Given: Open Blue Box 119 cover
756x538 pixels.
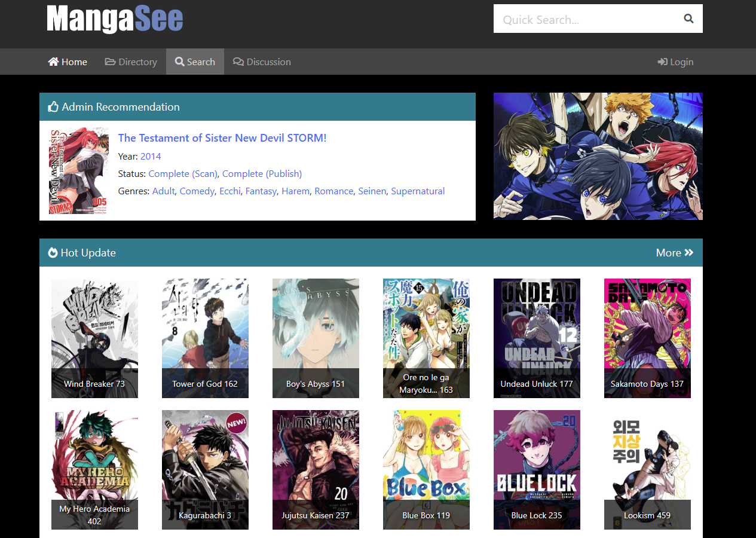Looking at the screenshot, I should [426, 470].
